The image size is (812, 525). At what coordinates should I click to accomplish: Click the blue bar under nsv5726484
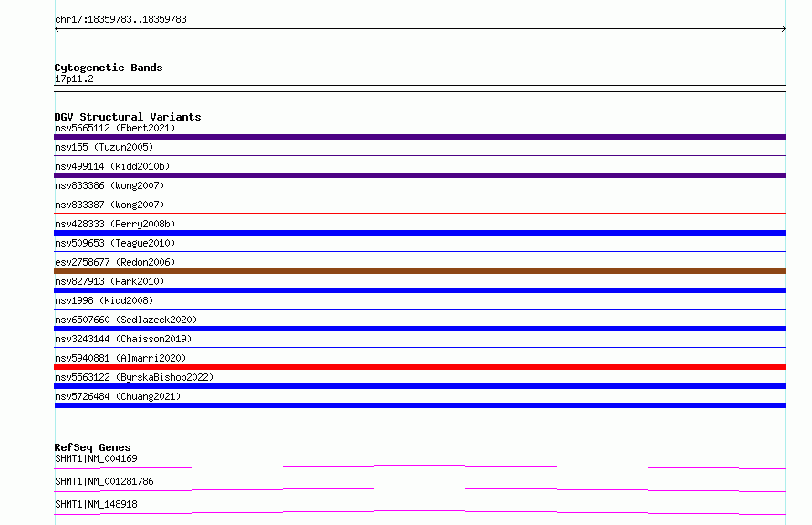(420, 405)
